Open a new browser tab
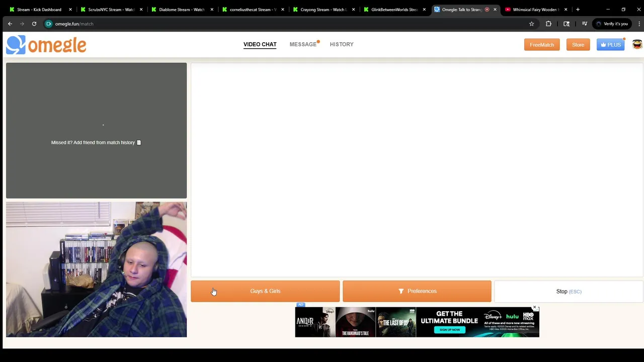 (x=578, y=10)
